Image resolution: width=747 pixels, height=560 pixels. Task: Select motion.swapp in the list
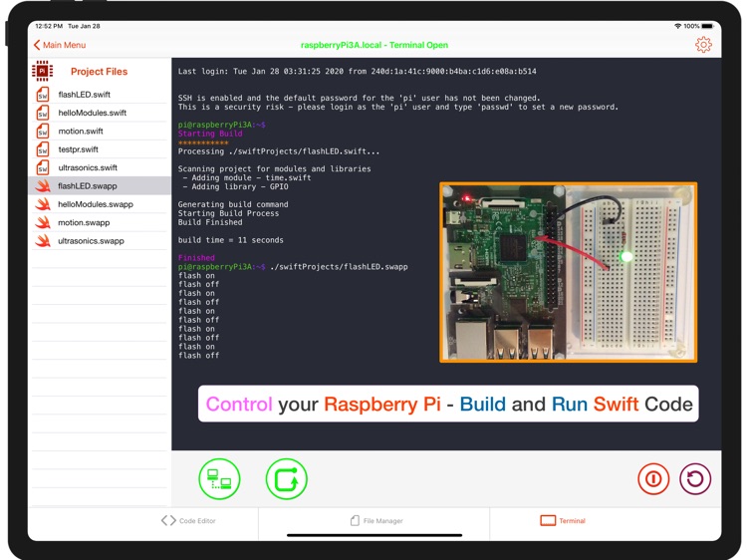click(x=84, y=222)
